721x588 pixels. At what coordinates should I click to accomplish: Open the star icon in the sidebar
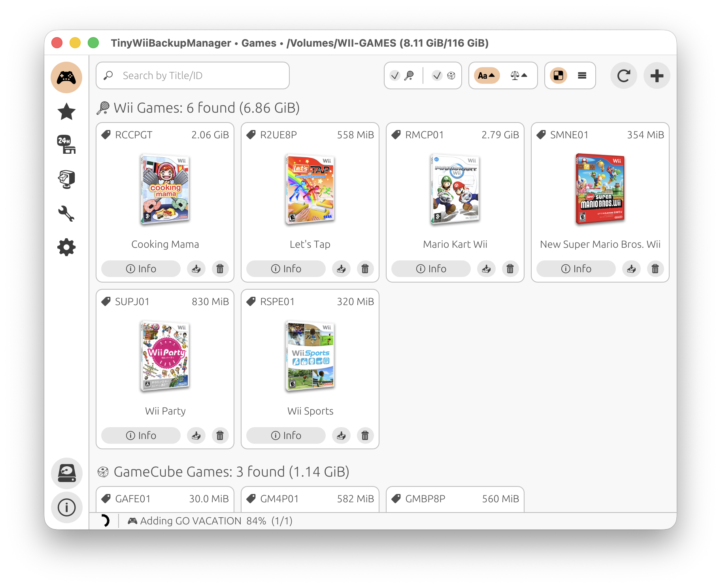[66, 111]
